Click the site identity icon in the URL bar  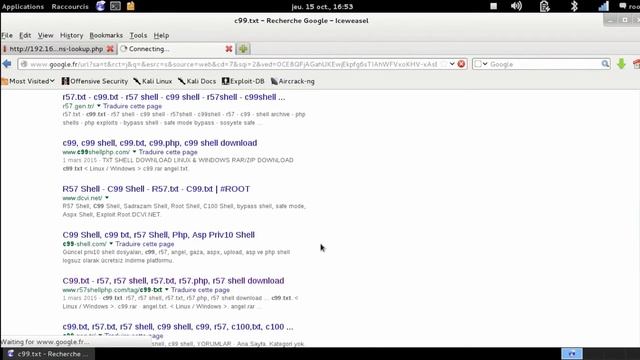pos(24,64)
